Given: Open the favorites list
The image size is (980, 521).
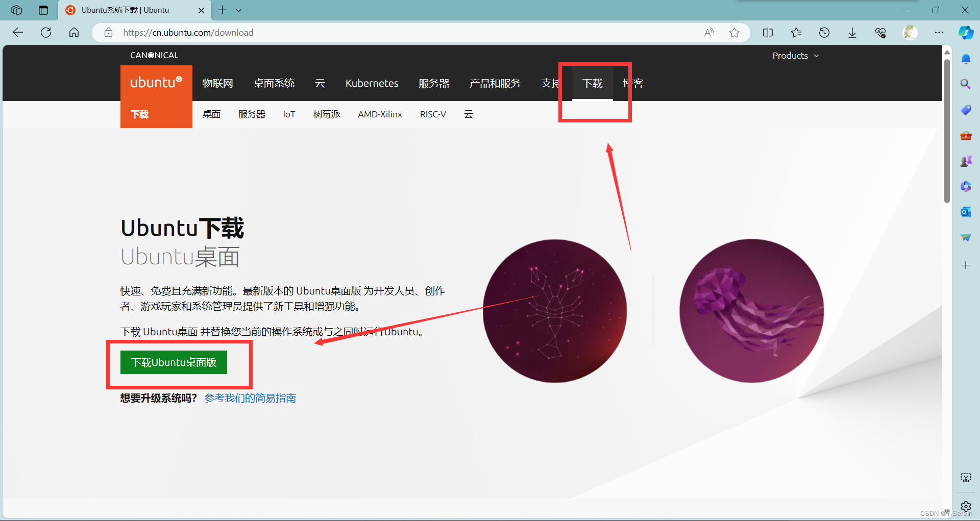Looking at the screenshot, I should [x=796, y=33].
